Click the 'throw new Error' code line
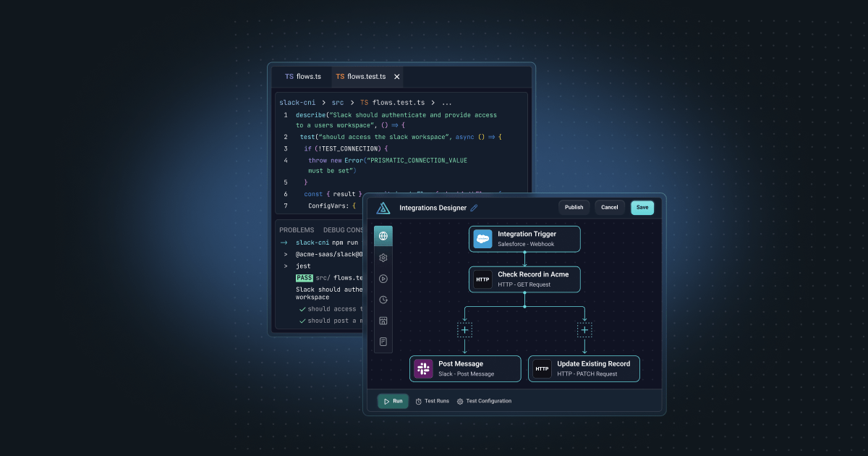Screen dimensions: 868x456 (x=388, y=160)
